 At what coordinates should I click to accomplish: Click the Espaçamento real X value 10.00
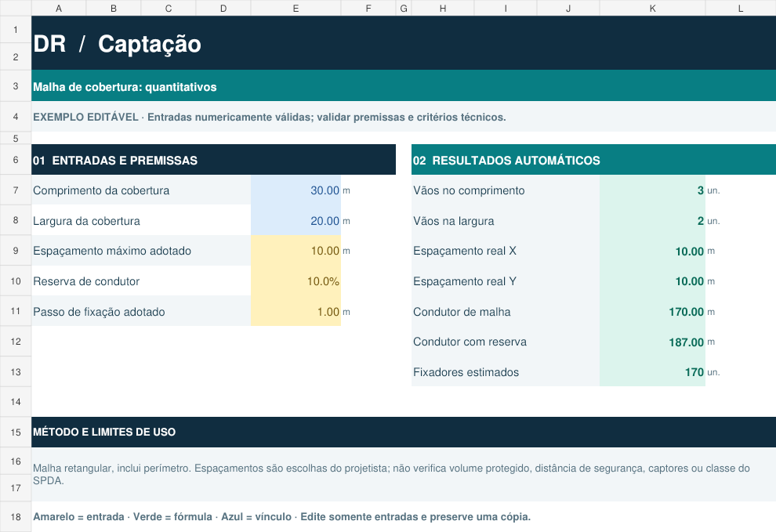652,251
